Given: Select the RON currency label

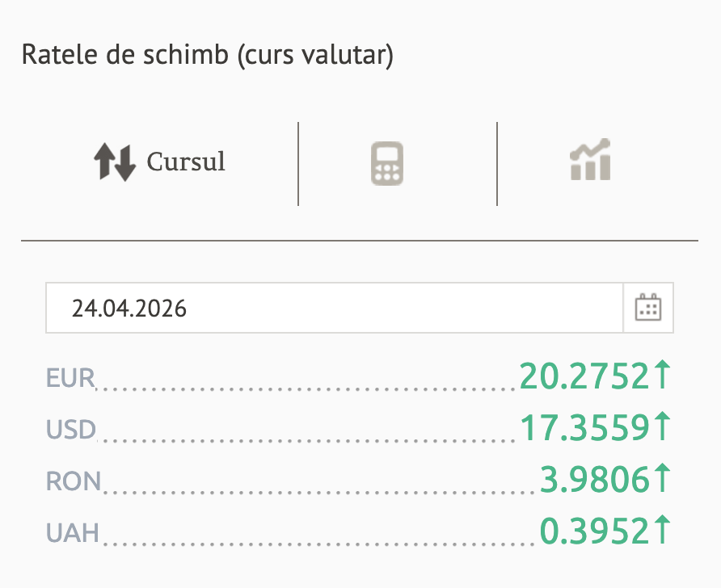Looking at the screenshot, I should click(74, 481).
